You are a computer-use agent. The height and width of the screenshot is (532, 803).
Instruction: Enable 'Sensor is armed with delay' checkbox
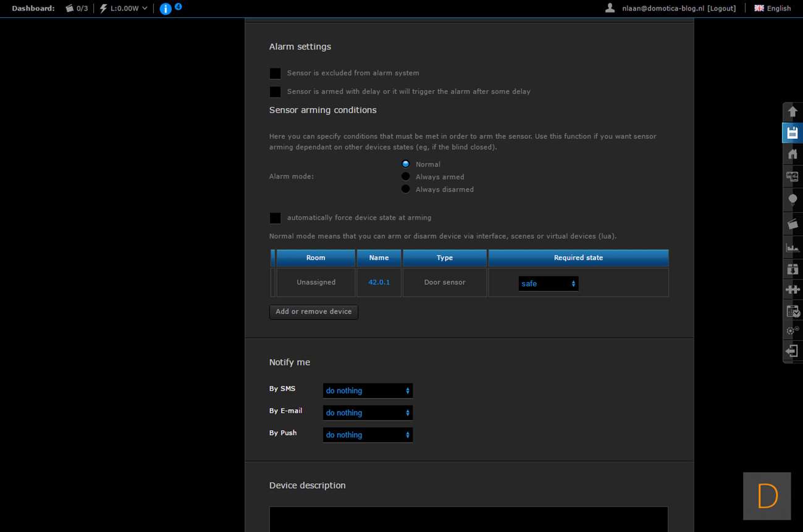pos(275,92)
